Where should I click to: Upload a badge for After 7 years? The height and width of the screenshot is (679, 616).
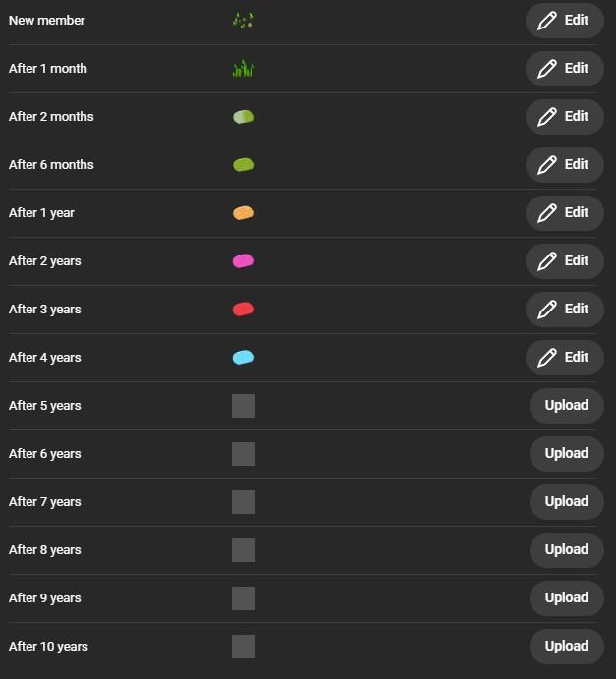[566, 502]
